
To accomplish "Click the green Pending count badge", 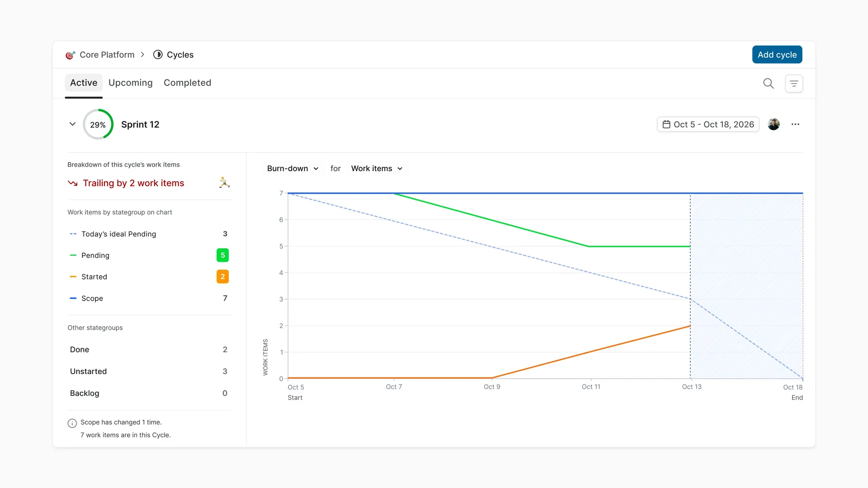I will pos(222,255).
